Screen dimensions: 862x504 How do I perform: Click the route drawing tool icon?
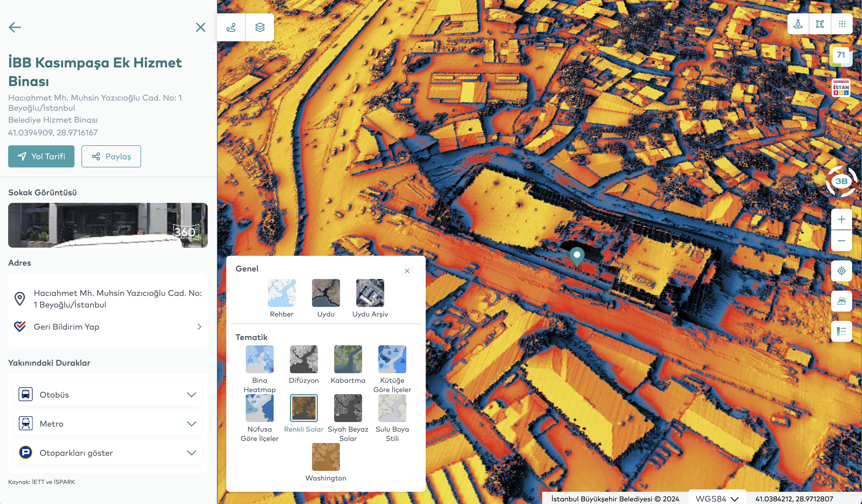click(231, 27)
